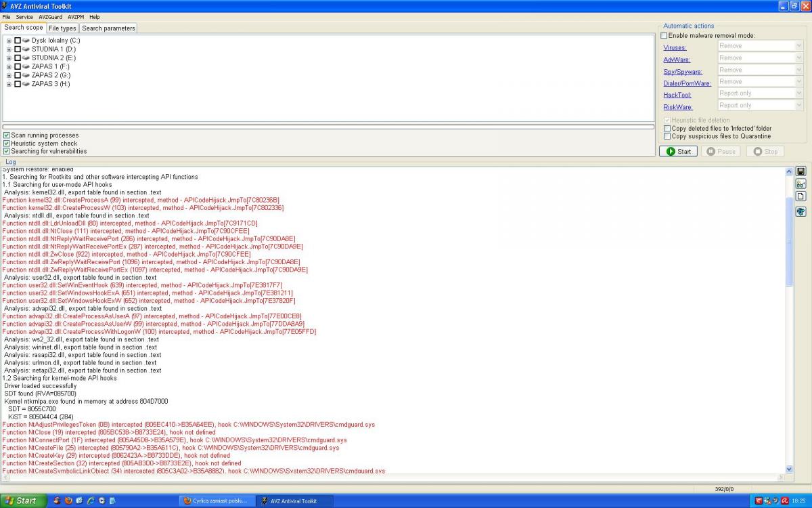Expand the Dysk lokalny (C:) tree node

point(9,41)
